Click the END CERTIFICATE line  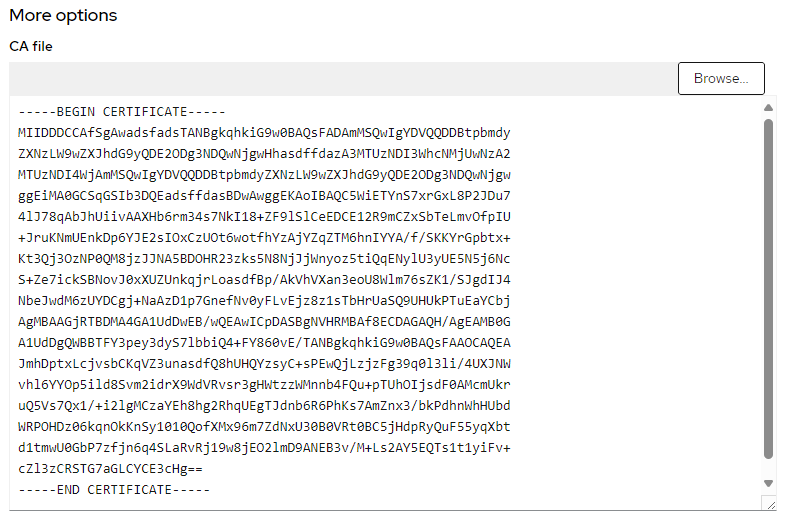pyautogui.click(x=114, y=490)
